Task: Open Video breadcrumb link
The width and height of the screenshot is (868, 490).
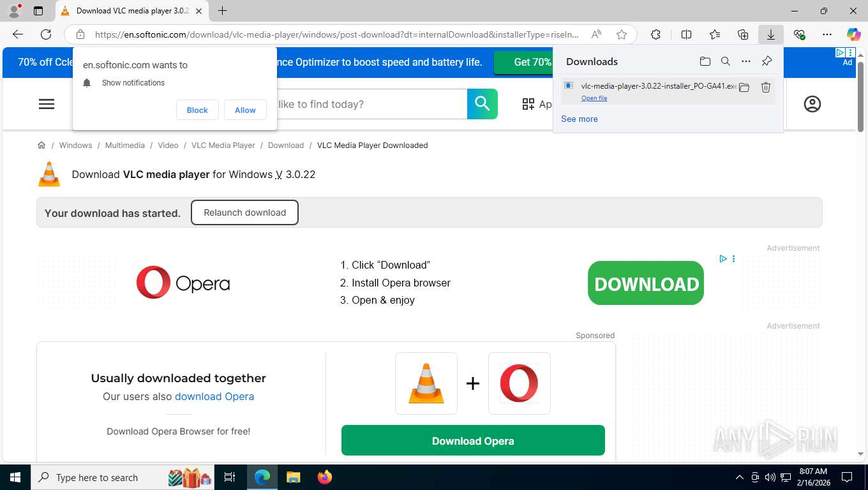Action: pos(168,145)
